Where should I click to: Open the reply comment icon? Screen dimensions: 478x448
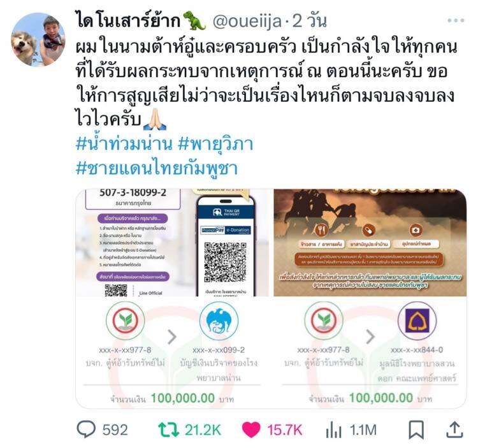coord(86,430)
